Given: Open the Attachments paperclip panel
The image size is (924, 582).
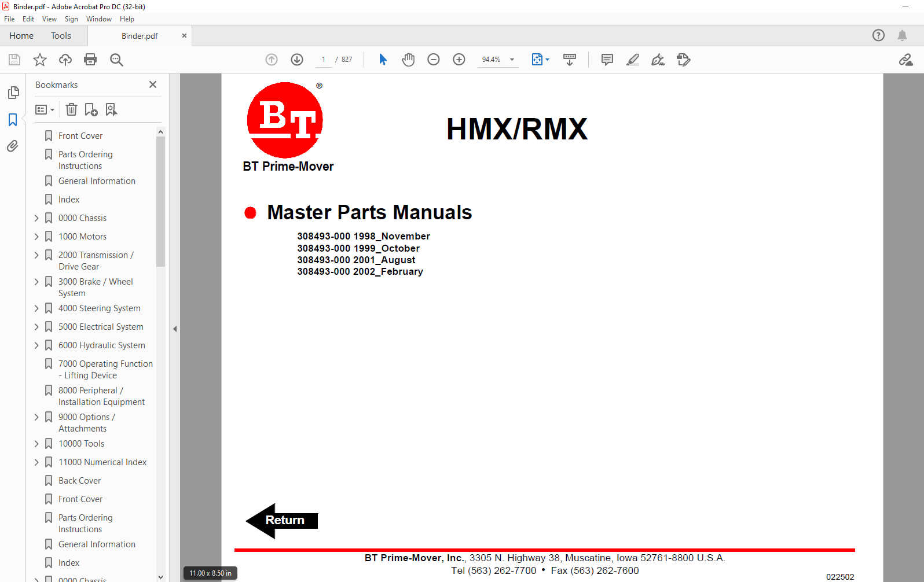Looking at the screenshot, I should 13,146.
